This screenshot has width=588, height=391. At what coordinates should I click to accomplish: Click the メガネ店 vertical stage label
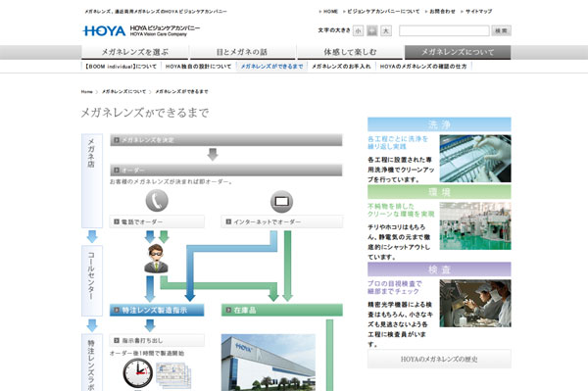click(x=92, y=180)
